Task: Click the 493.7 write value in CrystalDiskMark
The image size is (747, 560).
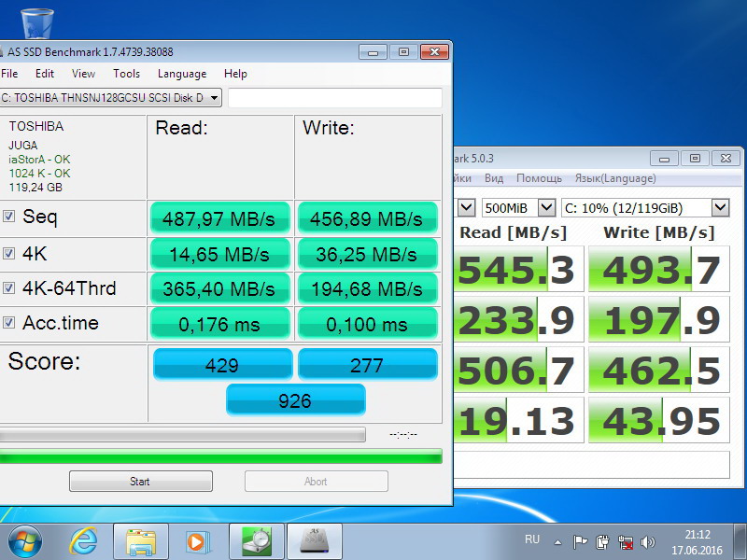Action: click(659, 269)
